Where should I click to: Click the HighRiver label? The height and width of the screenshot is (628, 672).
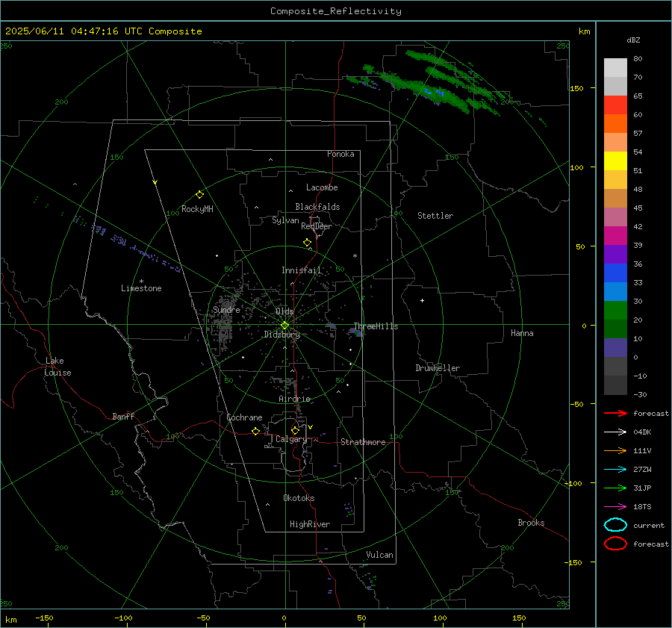(x=310, y=524)
